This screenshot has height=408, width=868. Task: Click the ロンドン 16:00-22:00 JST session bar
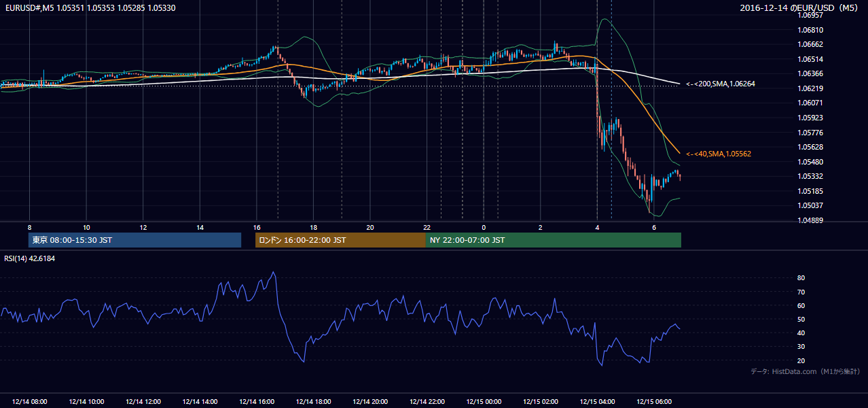coord(340,240)
